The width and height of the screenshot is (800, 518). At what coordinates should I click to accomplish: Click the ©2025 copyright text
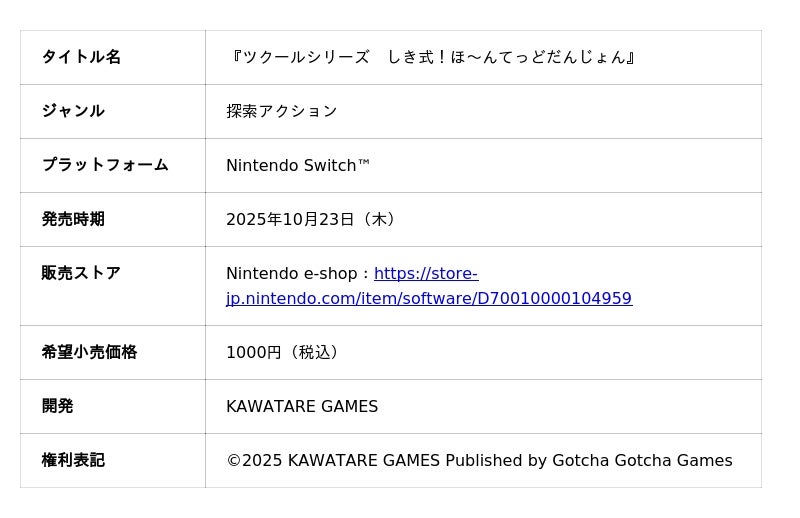coord(254,460)
